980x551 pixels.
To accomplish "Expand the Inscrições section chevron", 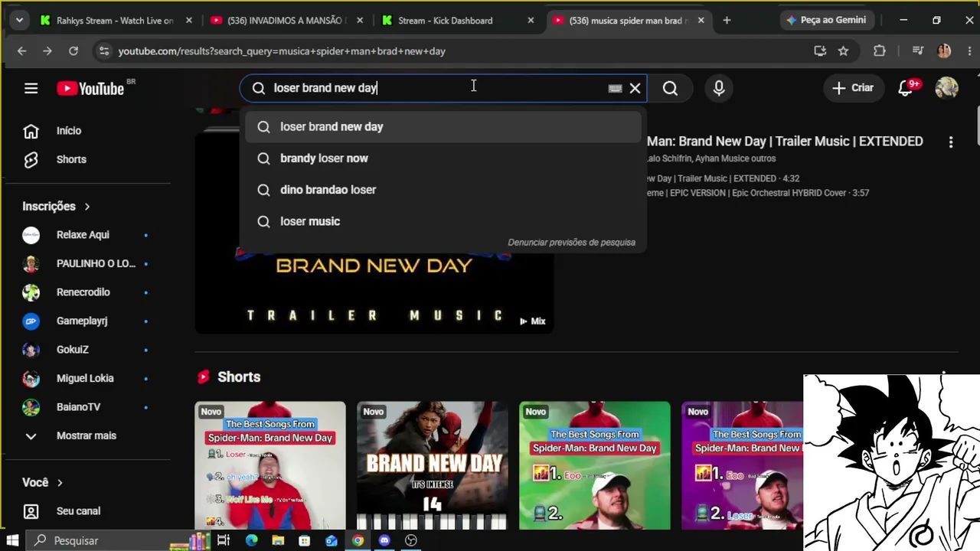I will [x=87, y=207].
